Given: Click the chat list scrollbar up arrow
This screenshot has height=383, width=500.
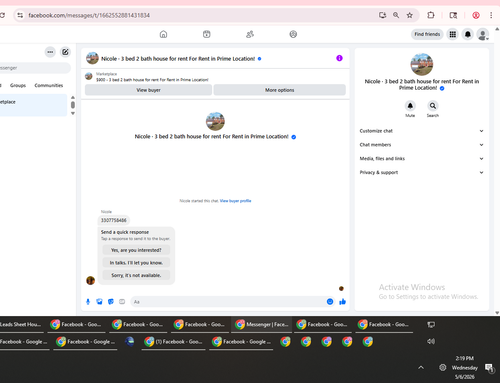Looking at the screenshot, I should tap(73, 98).
